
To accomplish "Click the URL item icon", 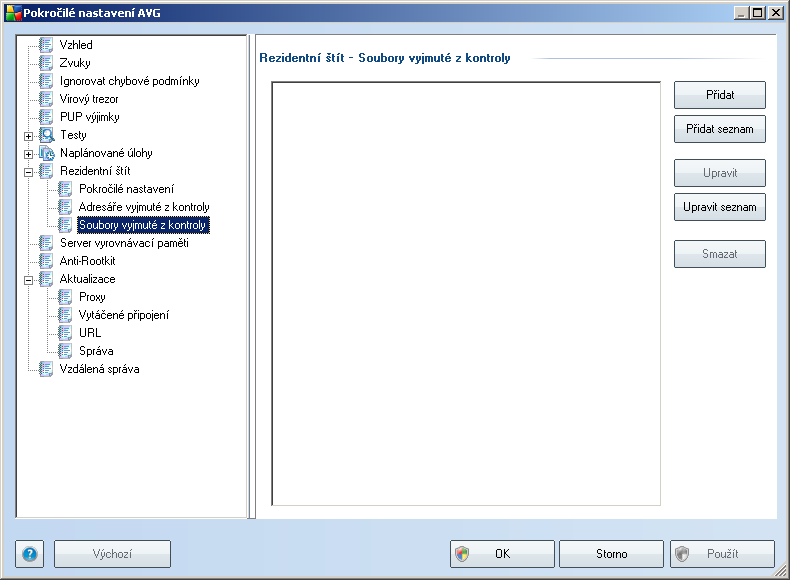I will 65,333.
